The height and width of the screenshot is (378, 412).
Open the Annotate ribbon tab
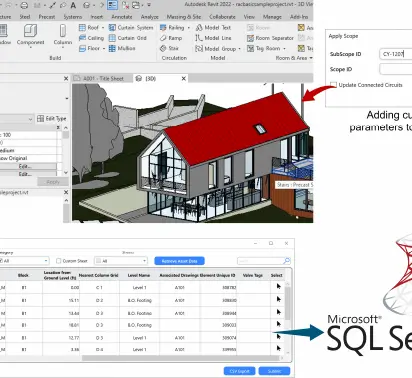pos(122,17)
